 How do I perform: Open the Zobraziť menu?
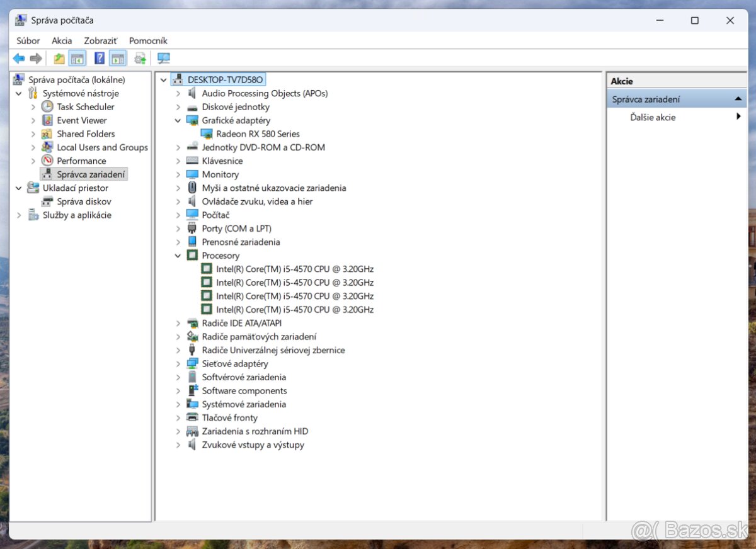(x=101, y=40)
